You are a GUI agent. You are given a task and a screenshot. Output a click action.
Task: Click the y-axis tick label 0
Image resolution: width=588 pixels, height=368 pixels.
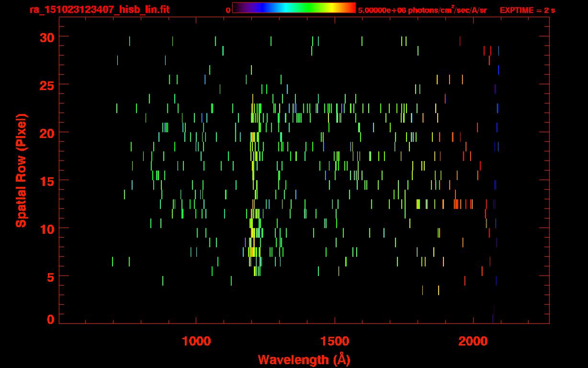pyautogui.click(x=50, y=320)
